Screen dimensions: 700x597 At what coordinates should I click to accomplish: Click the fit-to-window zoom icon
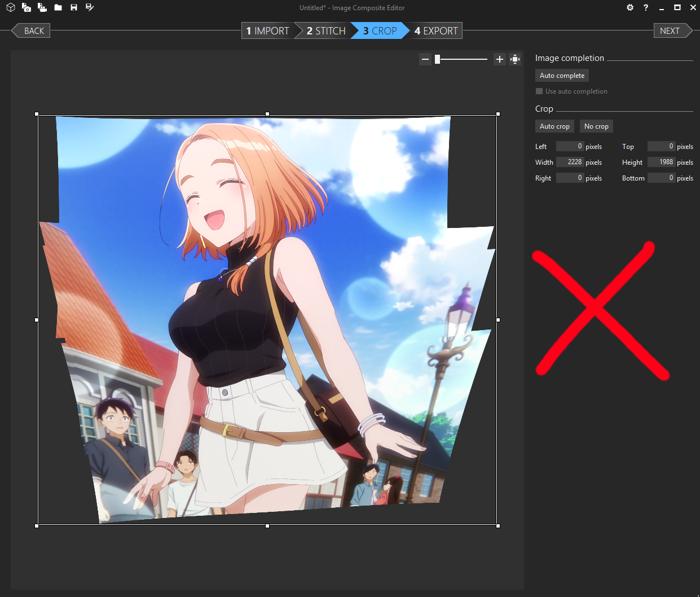(515, 59)
